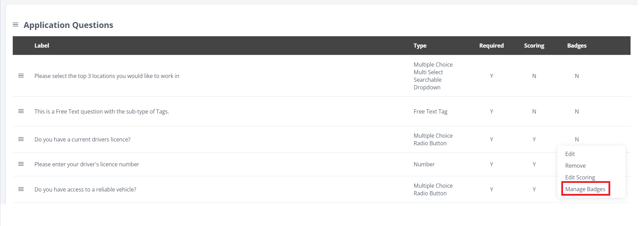Click 'Please enter your driver's licence number' label
The image size is (644, 226).
click(x=87, y=164)
